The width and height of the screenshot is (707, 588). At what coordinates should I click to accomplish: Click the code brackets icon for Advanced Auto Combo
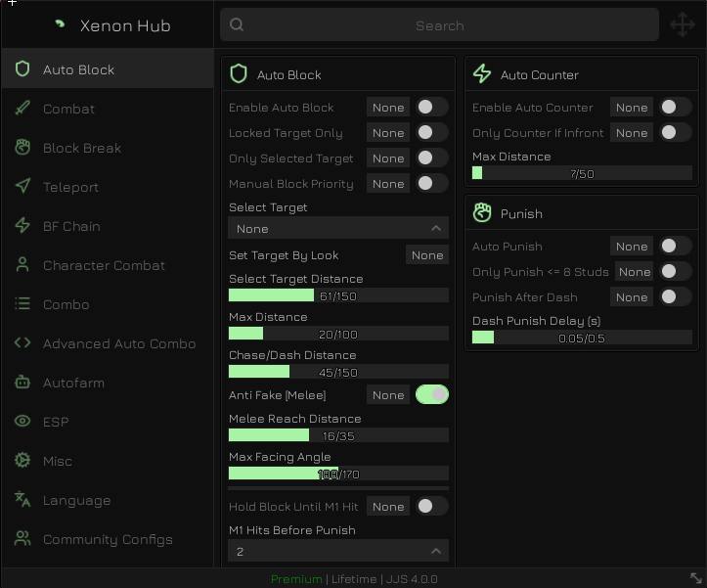(22, 343)
